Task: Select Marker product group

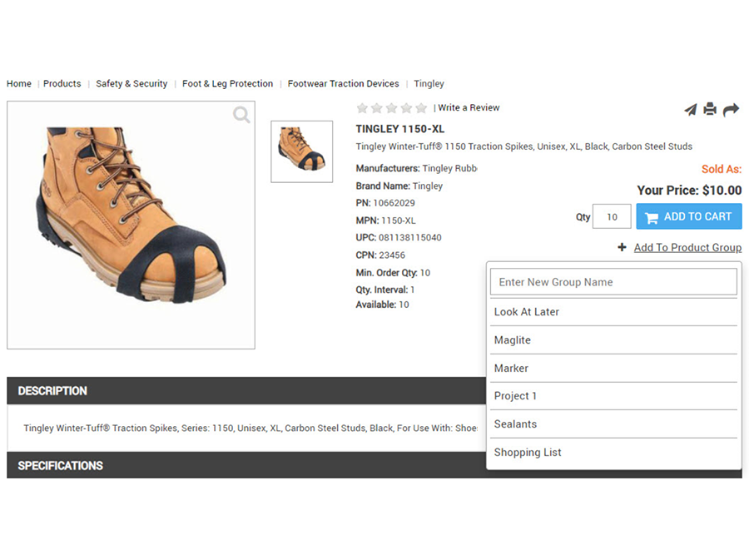Action: [x=613, y=369]
